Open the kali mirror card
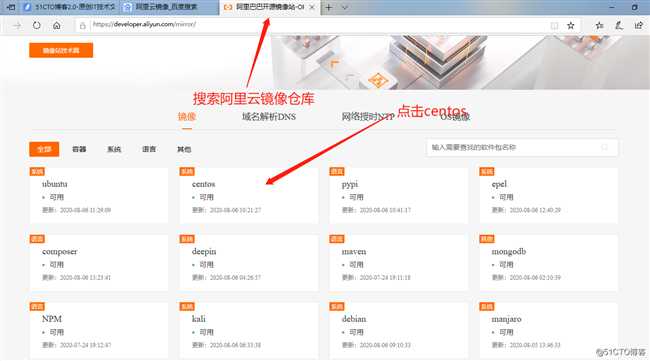Image resolution: width=650 pixels, height=361 pixels. [249, 330]
